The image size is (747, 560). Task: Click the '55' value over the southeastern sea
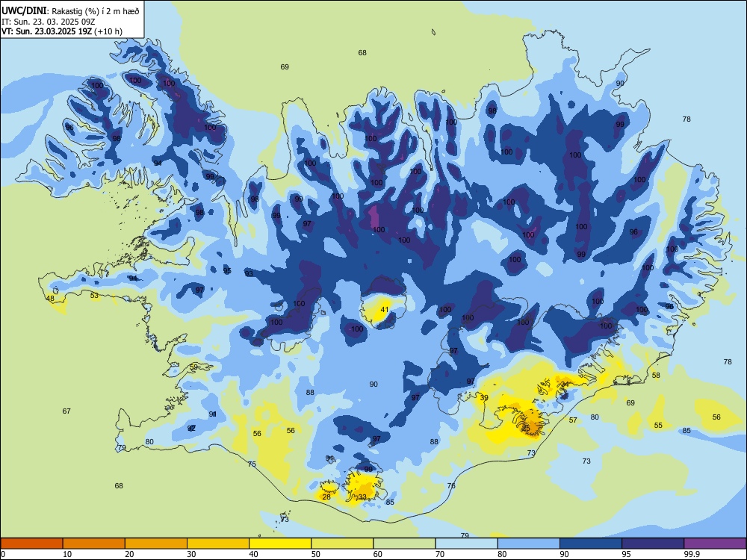(x=658, y=426)
